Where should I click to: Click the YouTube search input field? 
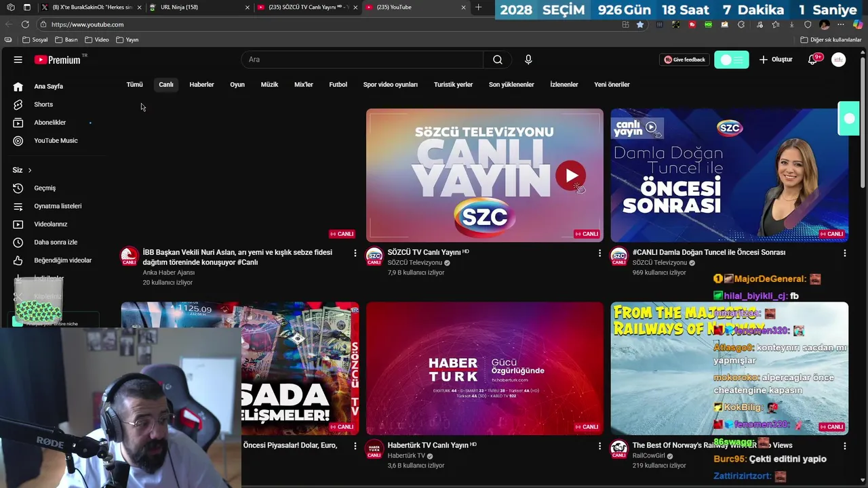click(363, 60)
